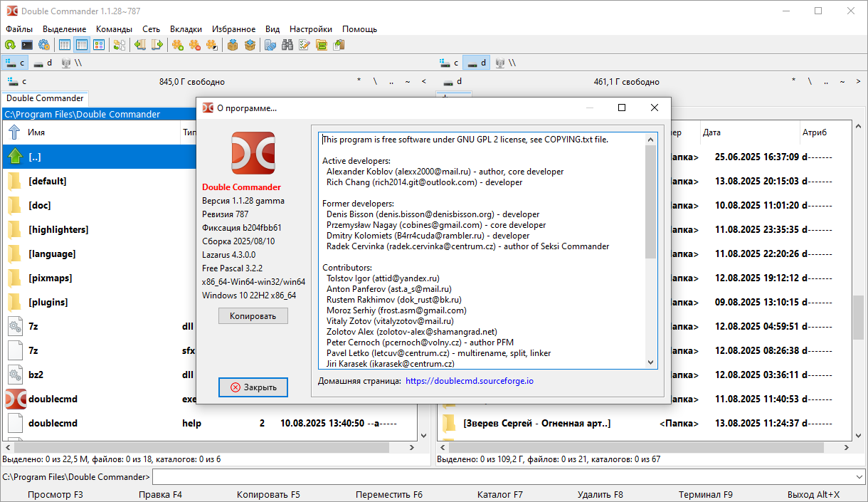The width and height of the screenshot is (868, 502).
Task: Select the highlighted full columns view icon
Action: [82, 45]
